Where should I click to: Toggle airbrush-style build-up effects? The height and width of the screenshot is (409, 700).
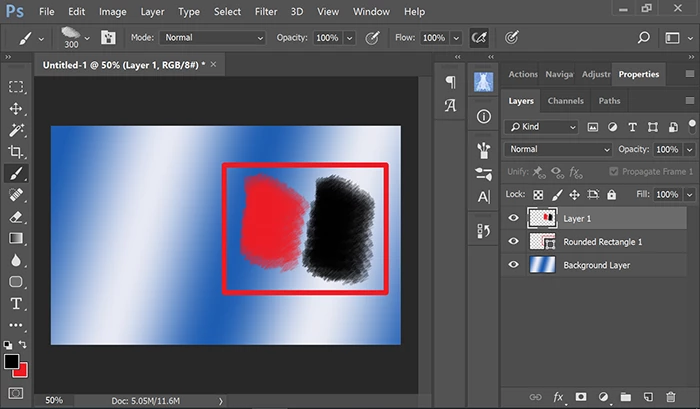coord(479,38)
